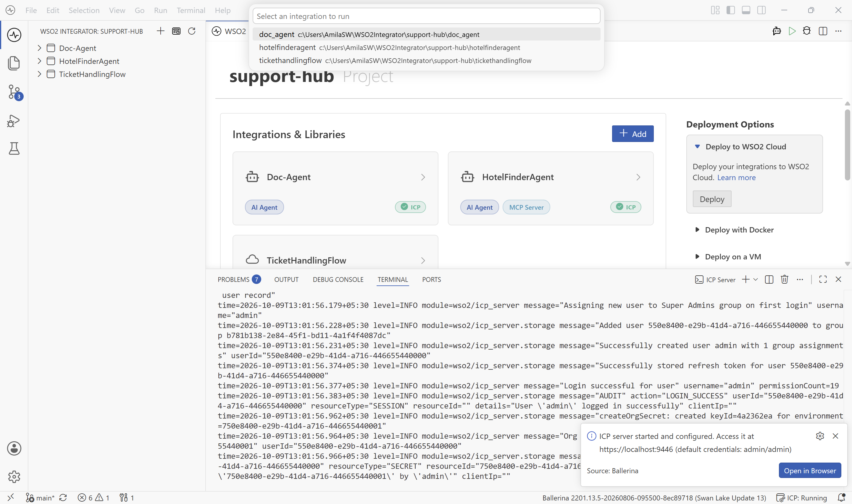Open the File menu
Screen dimensions: 852x504
[x=31, y=10]
